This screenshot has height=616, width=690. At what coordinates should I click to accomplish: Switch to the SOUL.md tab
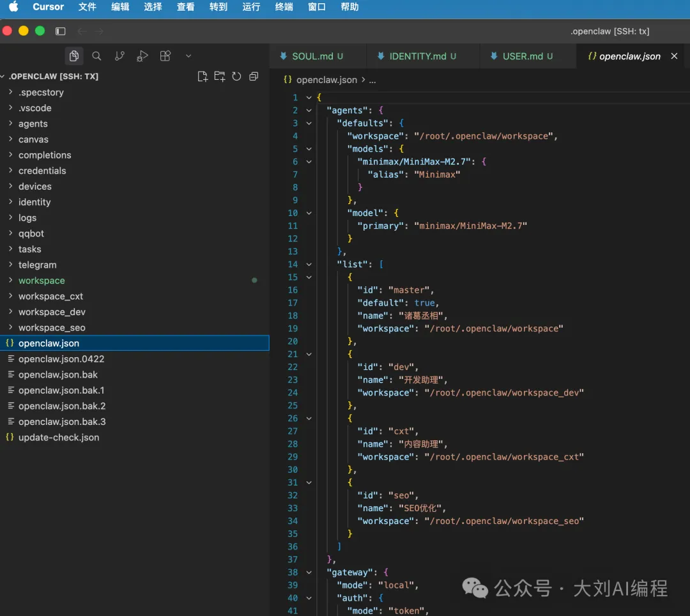click(312, 56)
